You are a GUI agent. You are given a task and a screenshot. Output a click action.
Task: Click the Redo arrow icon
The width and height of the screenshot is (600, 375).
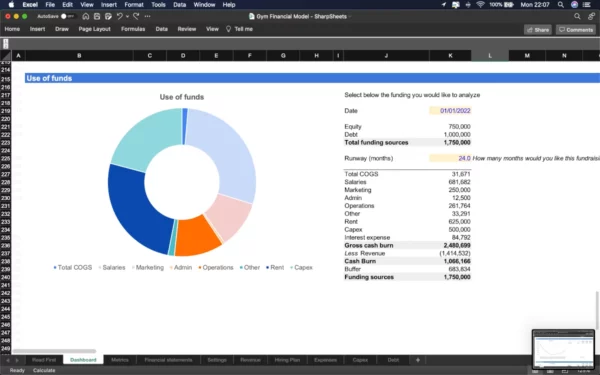point(136,16)
